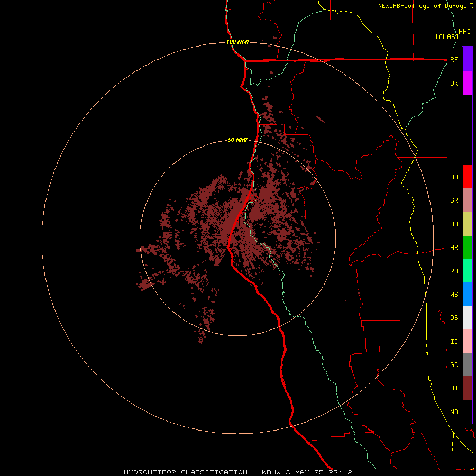Click the WS legend label
This screenshot has width=476, height=476.
click(x=454, y=294)
